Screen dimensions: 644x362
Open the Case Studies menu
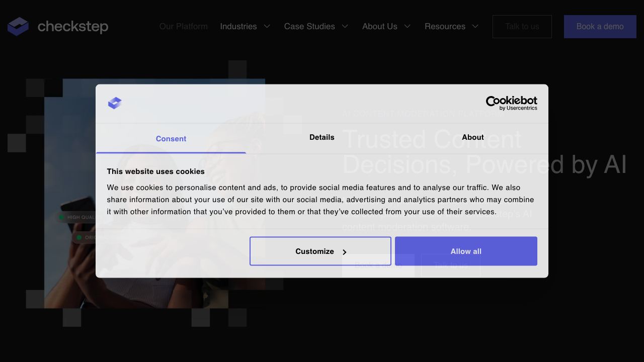pyautogui.click(x=309, y=26)
